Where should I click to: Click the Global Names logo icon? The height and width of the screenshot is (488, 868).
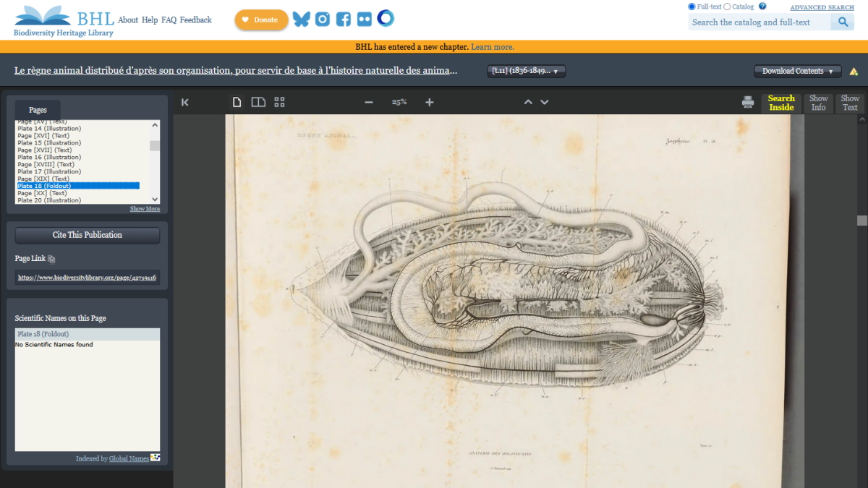(x=156, y=458)
